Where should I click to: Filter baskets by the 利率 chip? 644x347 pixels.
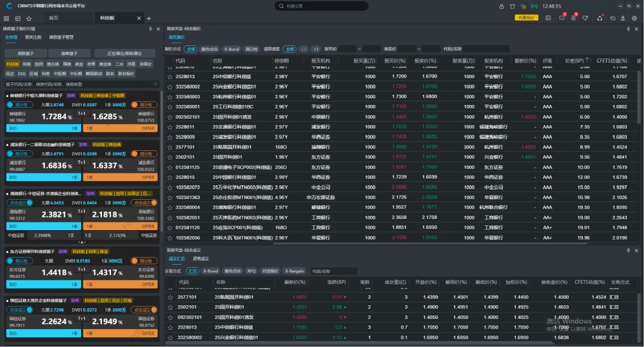[27, 64]
